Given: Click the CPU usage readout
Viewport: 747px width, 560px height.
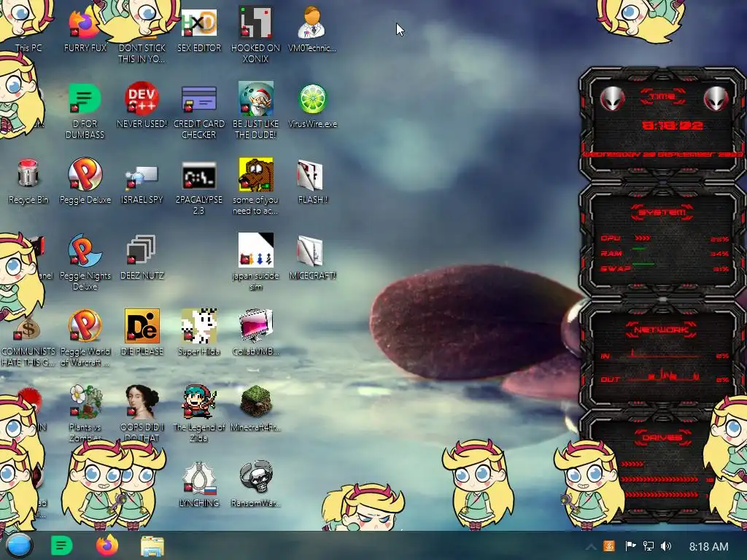Looking at the screenshot, I should coord(719,238).
